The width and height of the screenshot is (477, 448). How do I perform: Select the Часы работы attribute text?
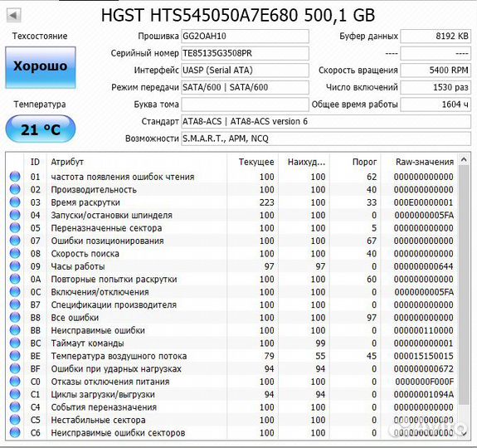tap(78, 266)
